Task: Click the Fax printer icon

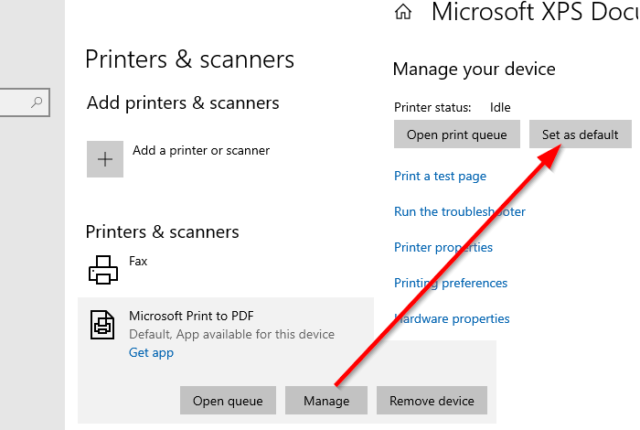Action: 103,269
